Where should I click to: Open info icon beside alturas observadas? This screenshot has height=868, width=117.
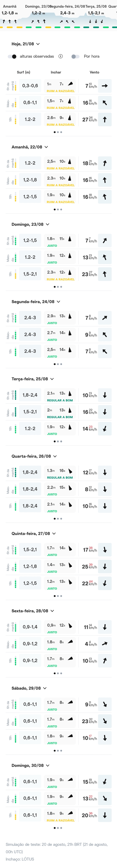[61, 56]
